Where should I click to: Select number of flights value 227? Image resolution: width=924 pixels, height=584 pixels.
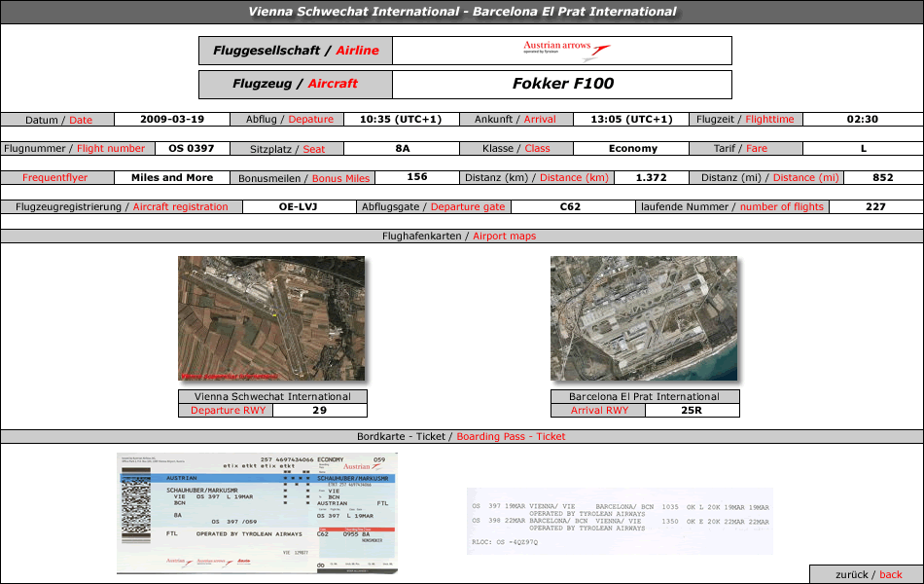tap(875, 207)
